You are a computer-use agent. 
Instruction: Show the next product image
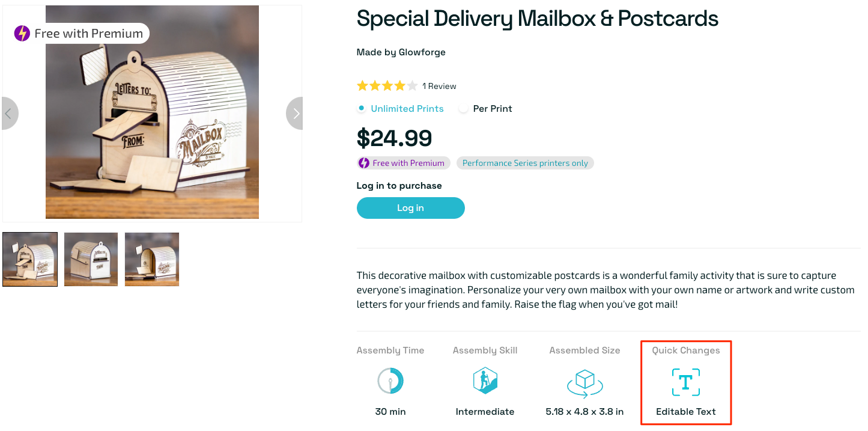coord(295,113)
